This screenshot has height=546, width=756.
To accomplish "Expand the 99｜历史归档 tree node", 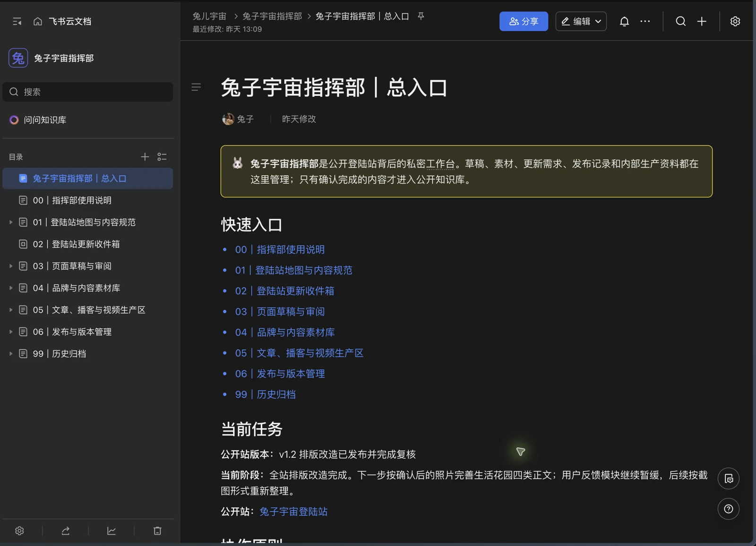I will point(11,353).
